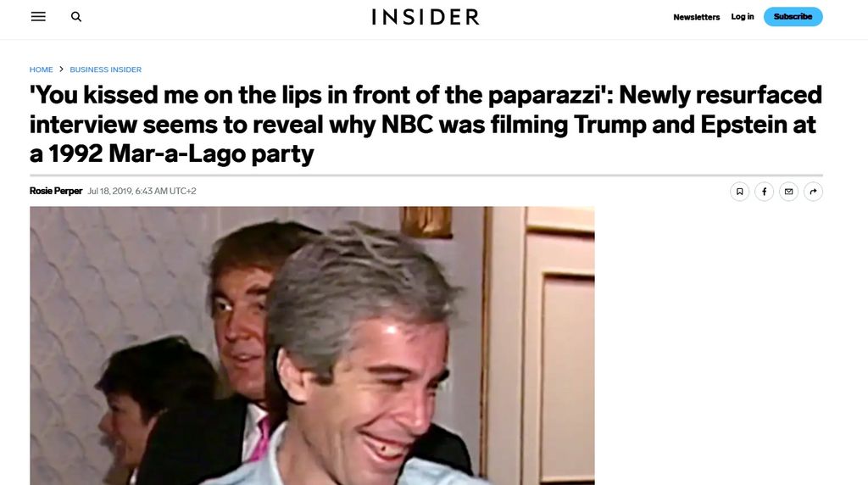Click the article headline text
Image resolution: width=868 pixels, height=485 pixels.
click(x=426, y=124)
